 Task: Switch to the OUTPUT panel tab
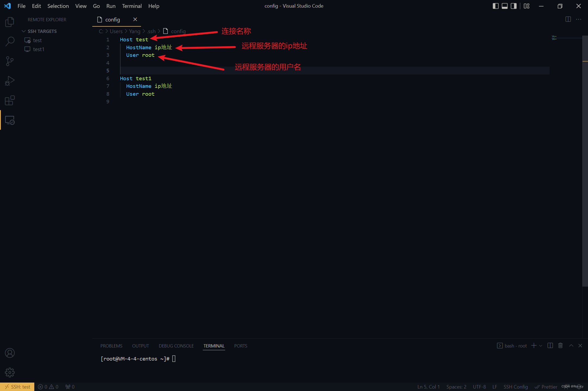tap(140, 346)
